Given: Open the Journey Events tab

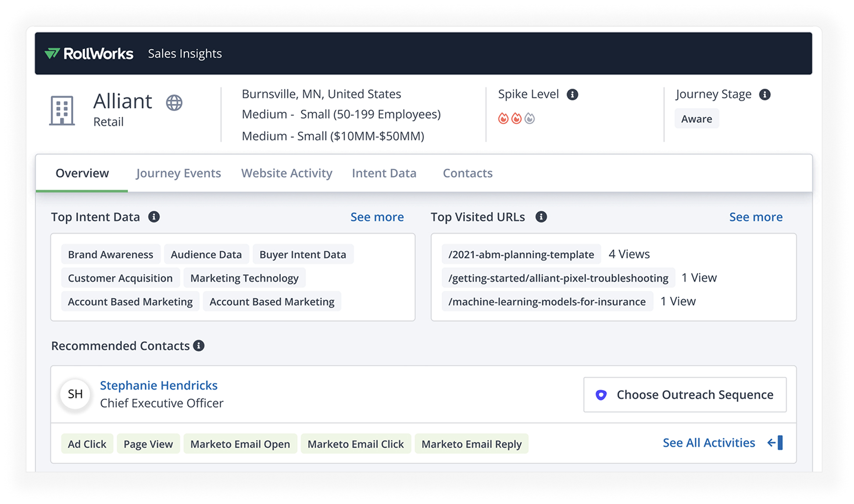Looking at the screenshot, I should [178, 173].
